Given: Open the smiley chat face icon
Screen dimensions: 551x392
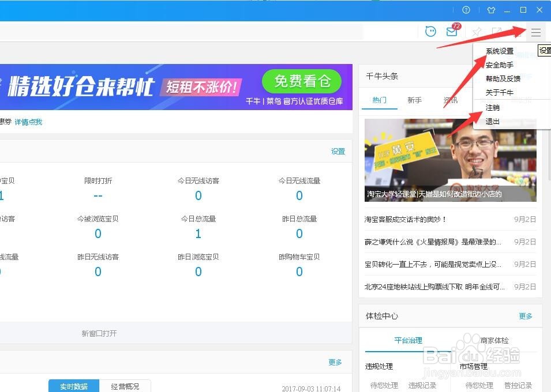Looking at the screenshot, I should click(x=430, y=32).
